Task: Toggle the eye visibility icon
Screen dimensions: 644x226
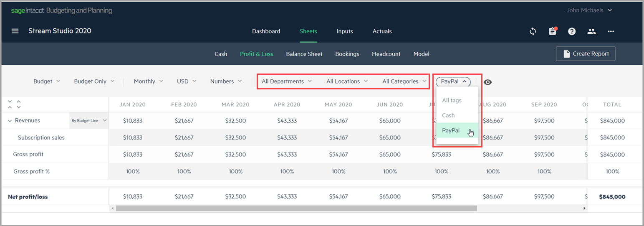Action: tap(487, 82)
